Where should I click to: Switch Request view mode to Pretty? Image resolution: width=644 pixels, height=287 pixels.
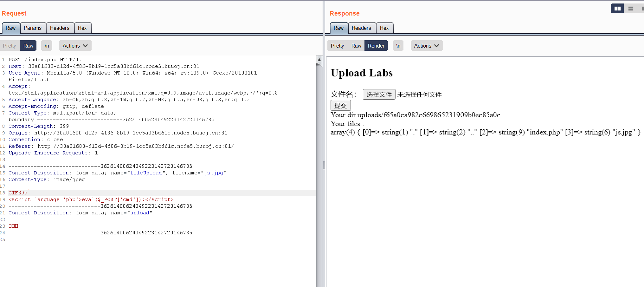pyautogui.click(x=10, y=46)
